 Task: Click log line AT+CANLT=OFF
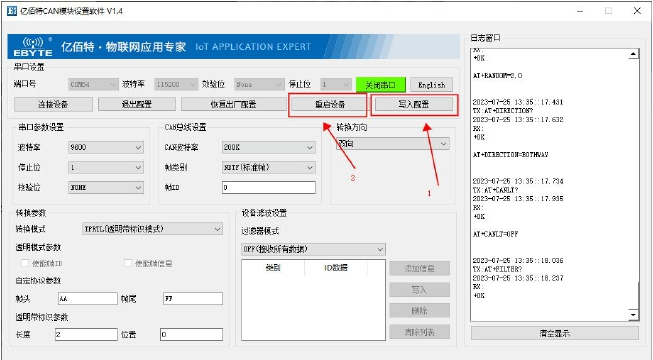point(495,234)
